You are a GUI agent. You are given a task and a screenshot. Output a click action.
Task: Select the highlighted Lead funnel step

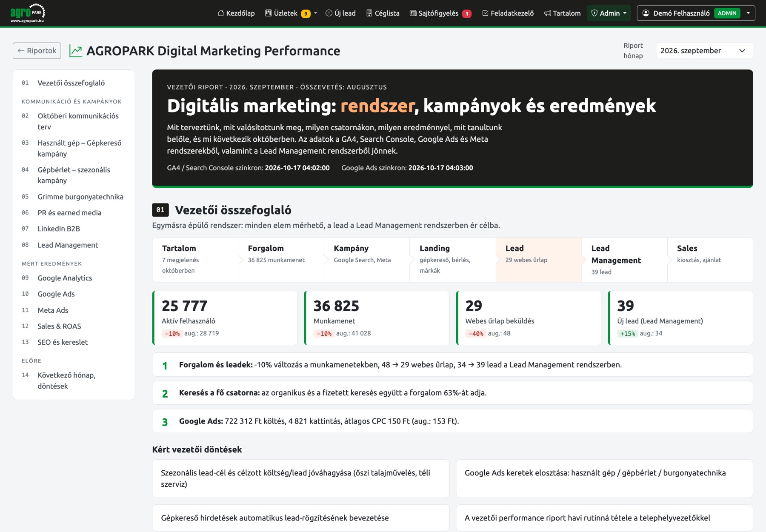click(x=539, y=260)
